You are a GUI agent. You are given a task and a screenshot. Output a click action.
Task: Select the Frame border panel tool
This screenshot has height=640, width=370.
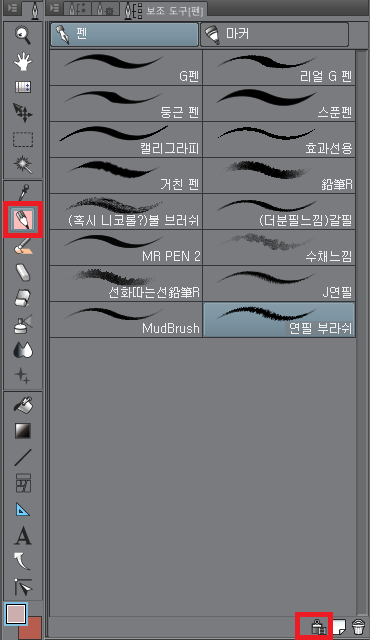[23, 483]
